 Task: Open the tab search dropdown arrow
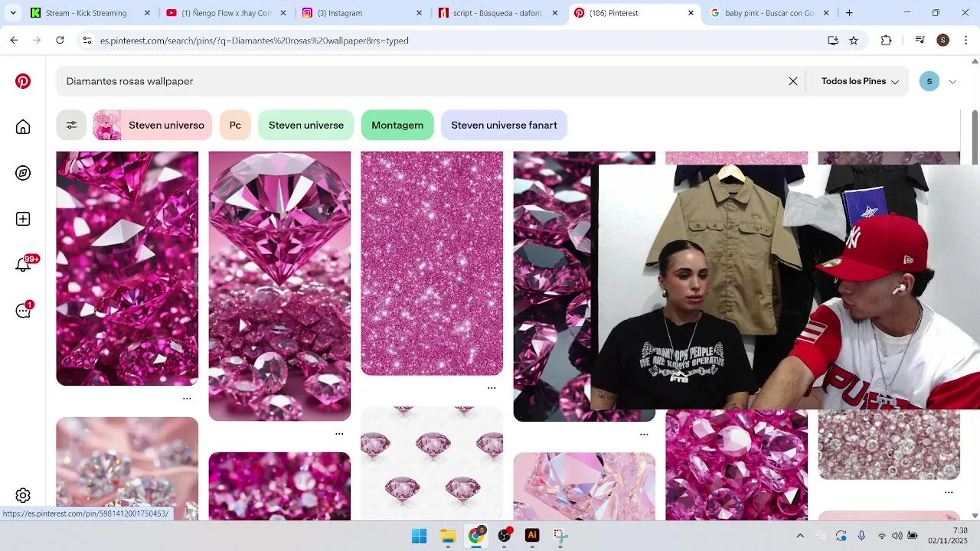coord(13,13)
